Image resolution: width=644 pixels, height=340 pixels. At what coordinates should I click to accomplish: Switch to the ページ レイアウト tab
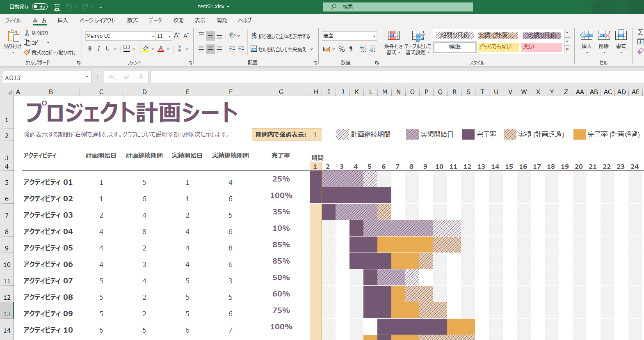(97, 20)
